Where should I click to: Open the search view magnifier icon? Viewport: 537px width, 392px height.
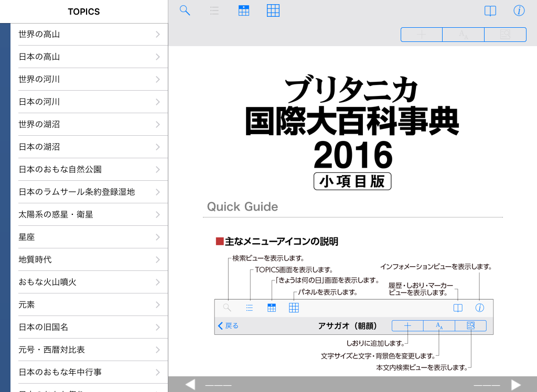coord(185,10)
